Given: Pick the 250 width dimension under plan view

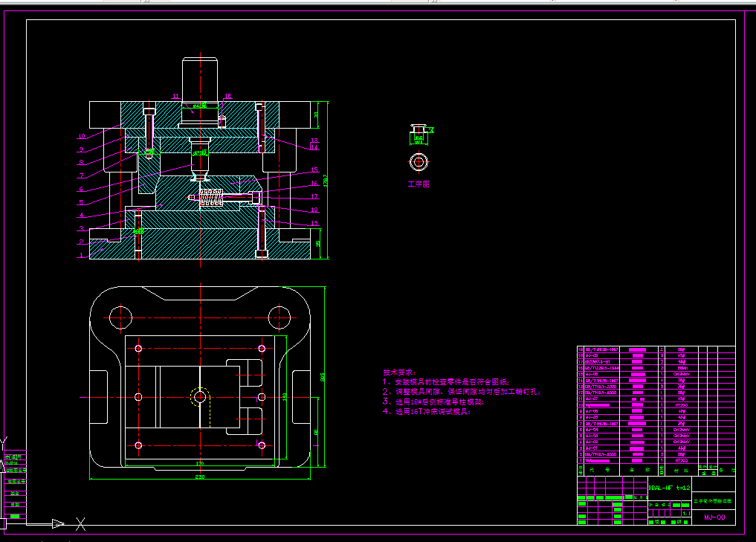Looking at the screenshot, I should [x=200, y=477].
